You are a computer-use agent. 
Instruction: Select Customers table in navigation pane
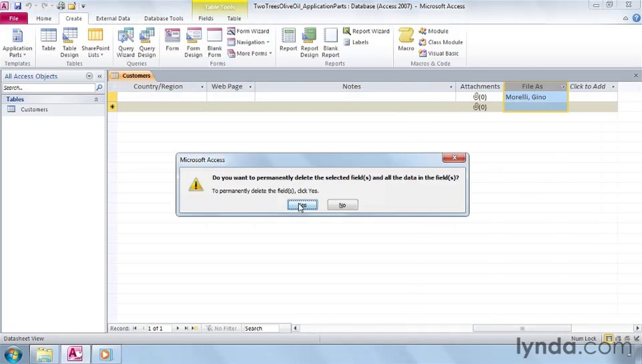[x=34, y=109]
